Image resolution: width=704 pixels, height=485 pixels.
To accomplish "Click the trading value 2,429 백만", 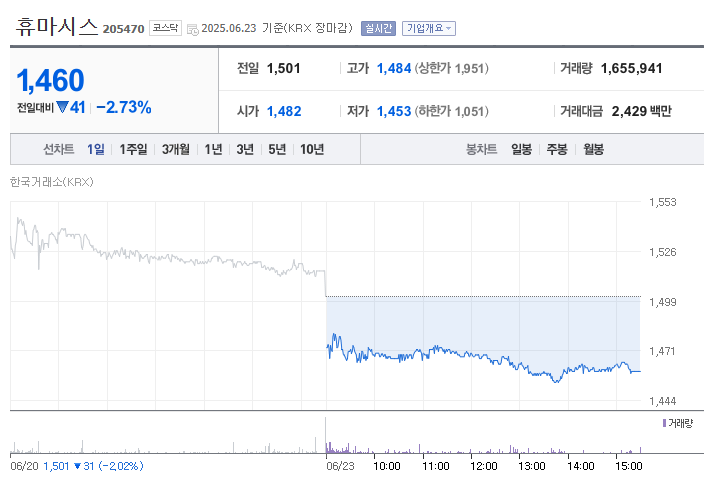I will pyautogui.click(x=642, y=111).
